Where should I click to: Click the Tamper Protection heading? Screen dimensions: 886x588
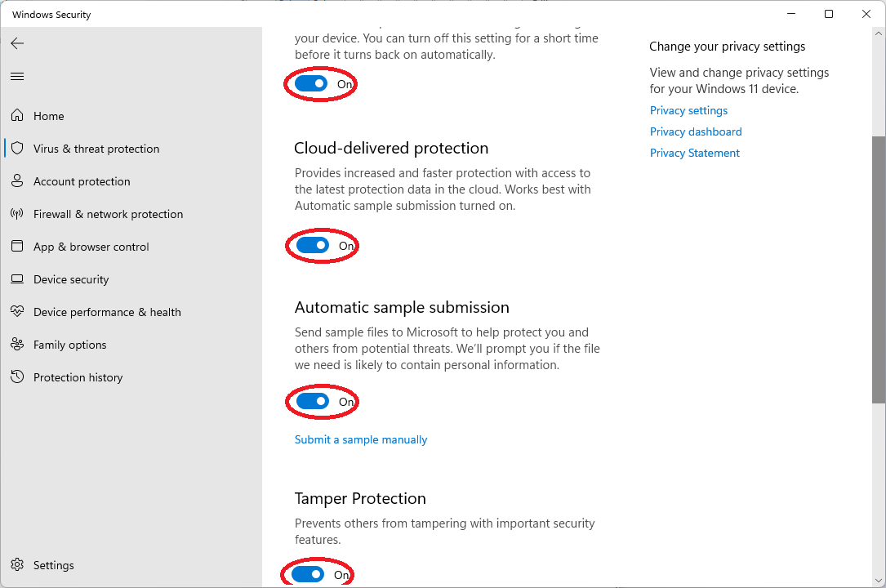tap(360, 498)
